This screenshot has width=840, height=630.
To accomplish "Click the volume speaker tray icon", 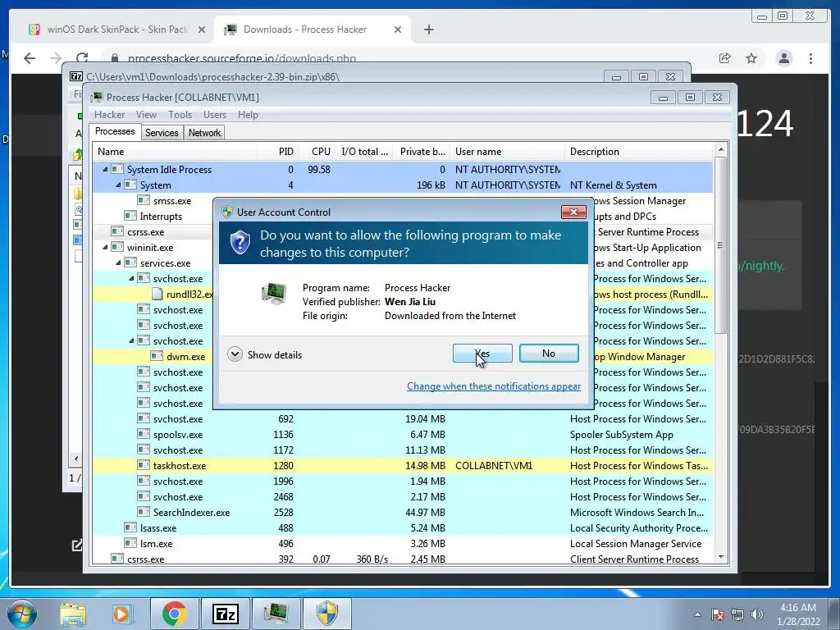I will [756, 614].
